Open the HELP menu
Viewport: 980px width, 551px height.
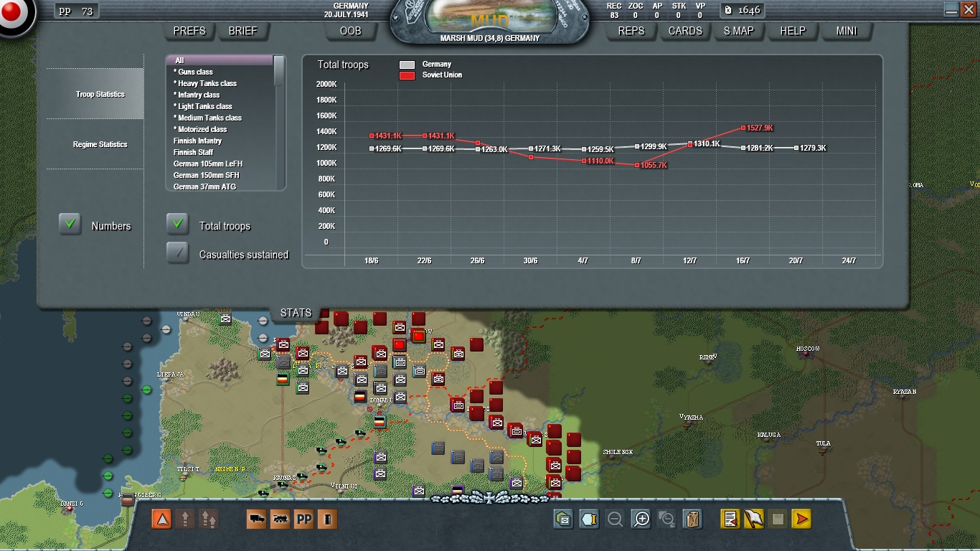point(793,31)
